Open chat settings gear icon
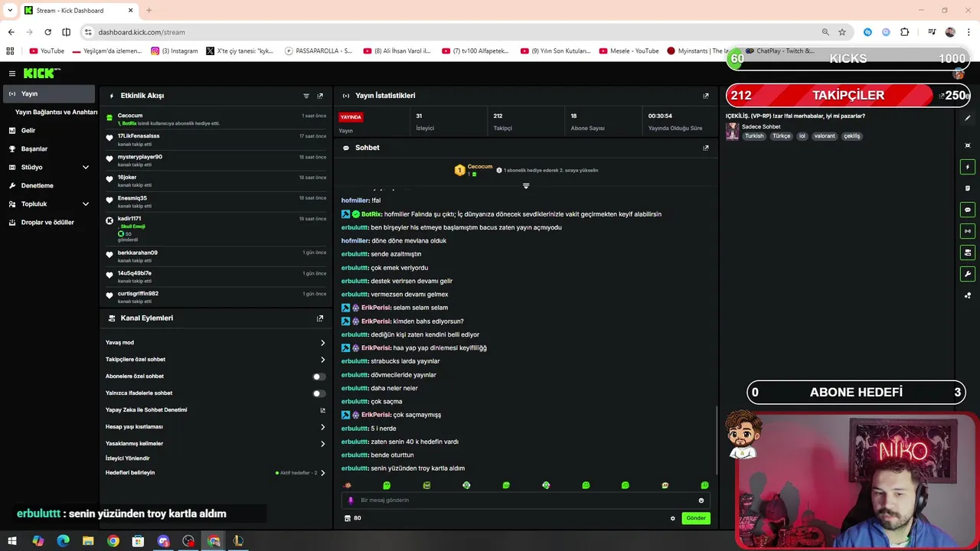The height and width of the screenshot is (551, 980). coord(673,518)
